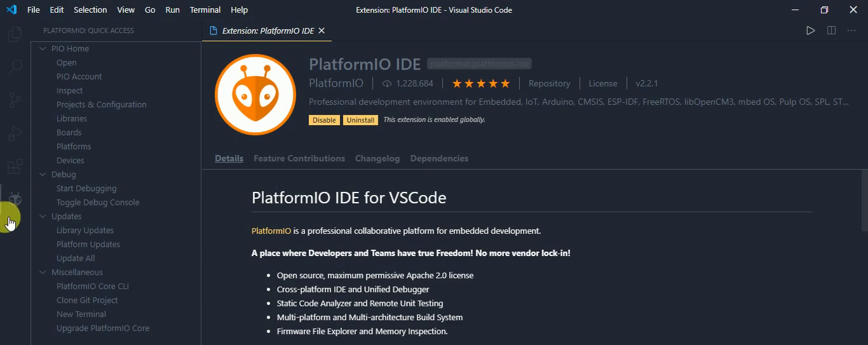Viewport: 868px width, 345px height.
Task: Click Clone Git Project
Action: (87, 300)
